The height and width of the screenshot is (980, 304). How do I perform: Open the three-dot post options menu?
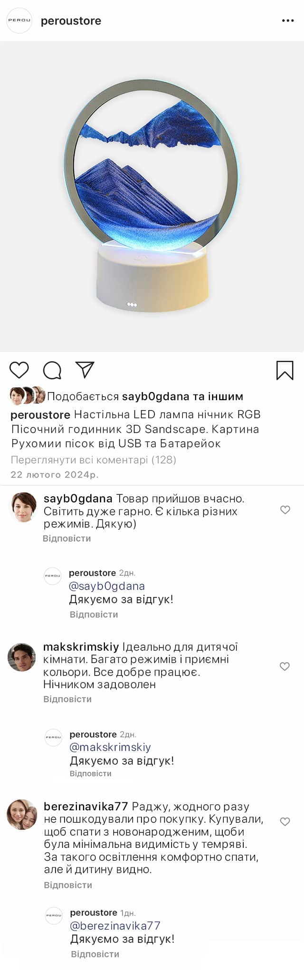click(288, 21)
